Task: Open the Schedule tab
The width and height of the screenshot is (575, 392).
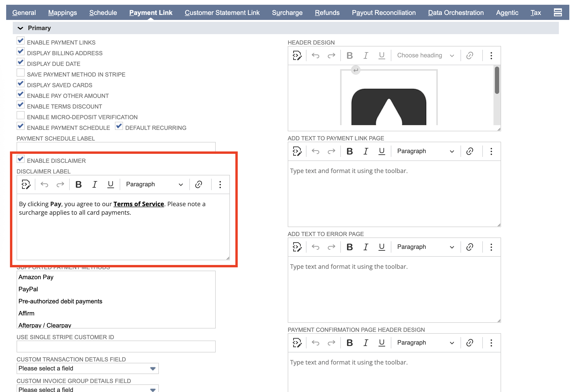Action: click(x=103, y=13)
